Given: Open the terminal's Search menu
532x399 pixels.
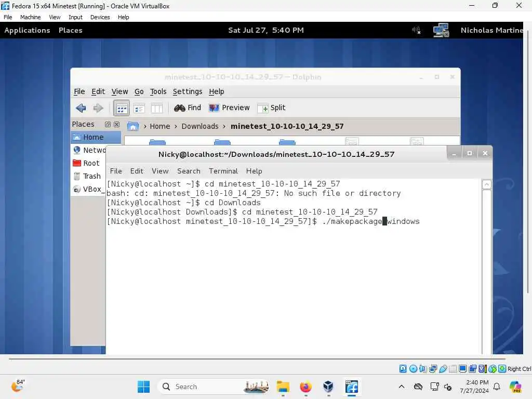Looking at the screenshot, I should tap(189, 171).
